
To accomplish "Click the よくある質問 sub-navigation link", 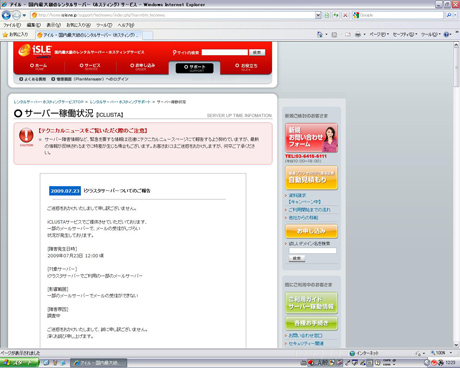I will click(x=32, y=79).
